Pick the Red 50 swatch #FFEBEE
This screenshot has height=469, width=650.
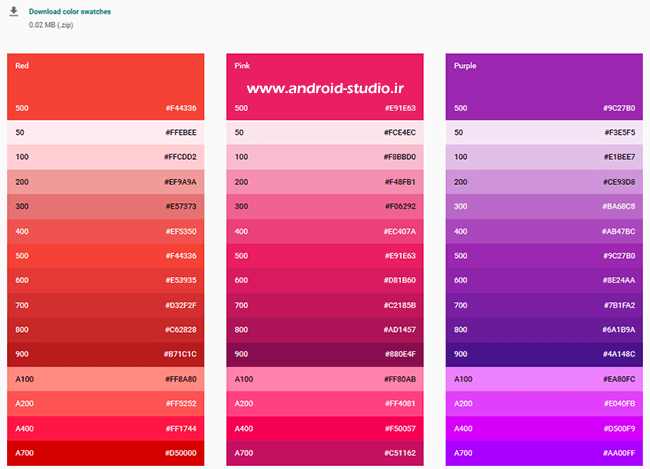point(105,132)
